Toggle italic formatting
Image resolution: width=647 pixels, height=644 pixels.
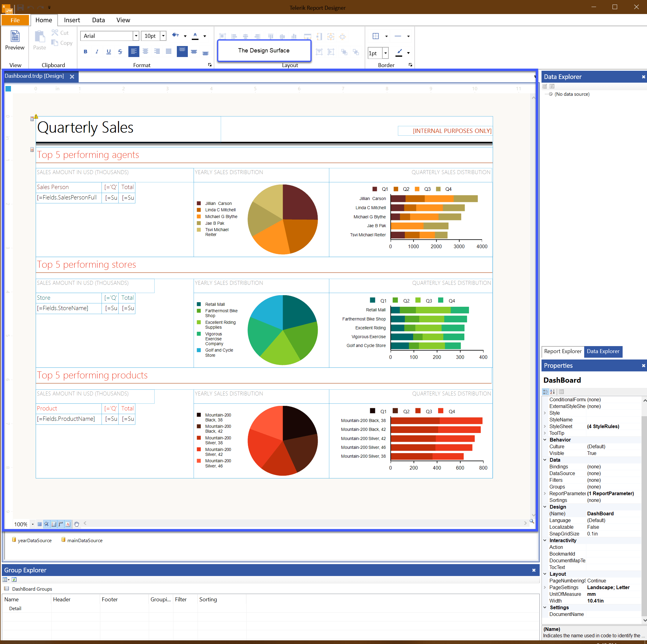[x=97, y=52]
